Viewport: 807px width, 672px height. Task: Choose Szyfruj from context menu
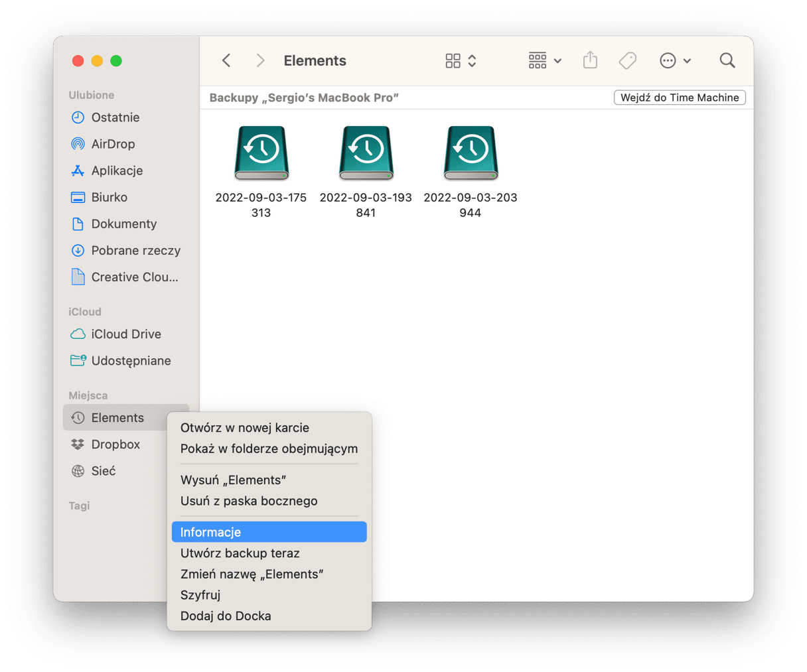269,595
